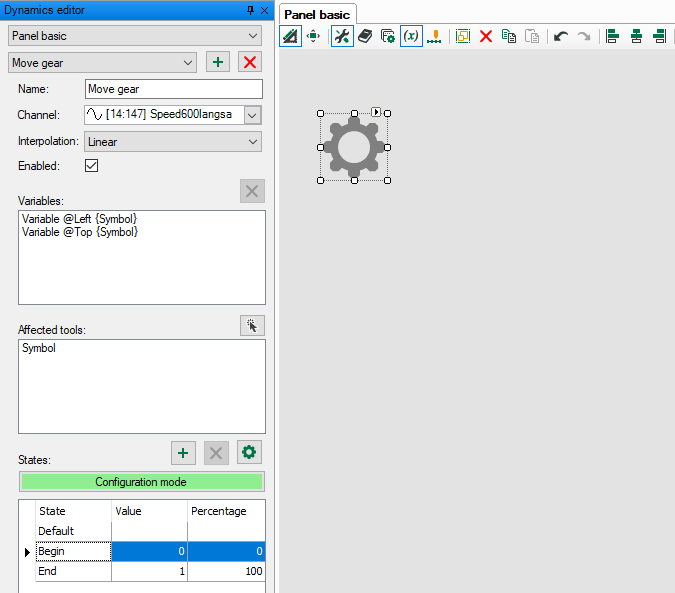Click the orange marker path toolbar icon
The image size is (675, 593).
434,36
